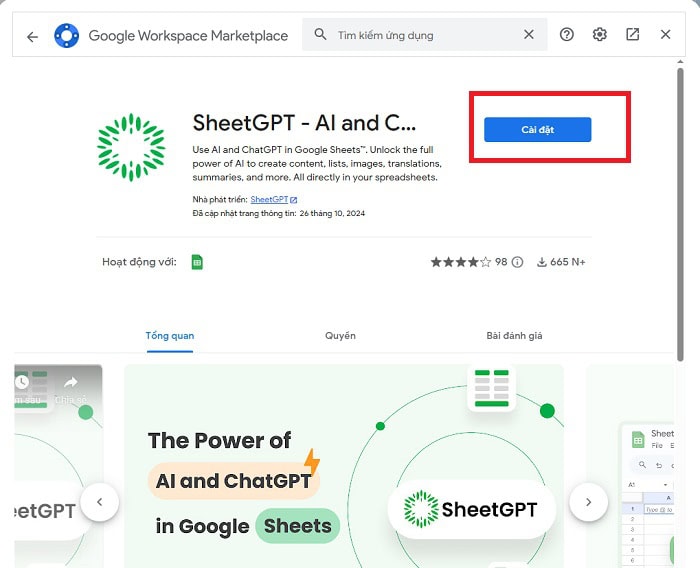The image size is (700, 568).
Task: Open the Bài đánh giá tab
Action: tap(514, 336)
